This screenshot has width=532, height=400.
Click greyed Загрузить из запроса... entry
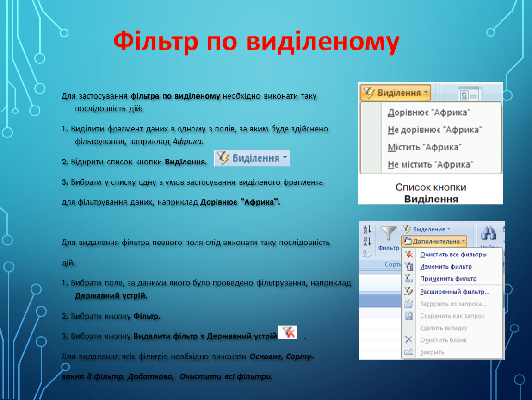coord(453,304)
